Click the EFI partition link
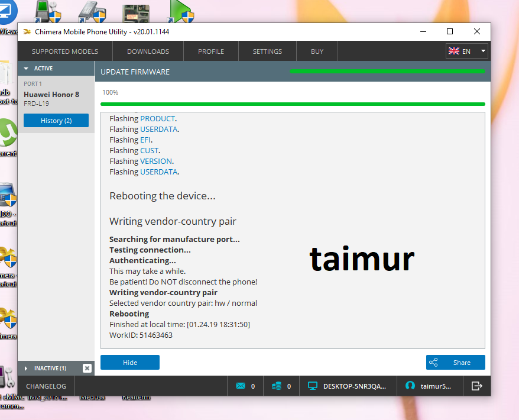This screenshot has width=519, height=420. [x=145, y=140]
